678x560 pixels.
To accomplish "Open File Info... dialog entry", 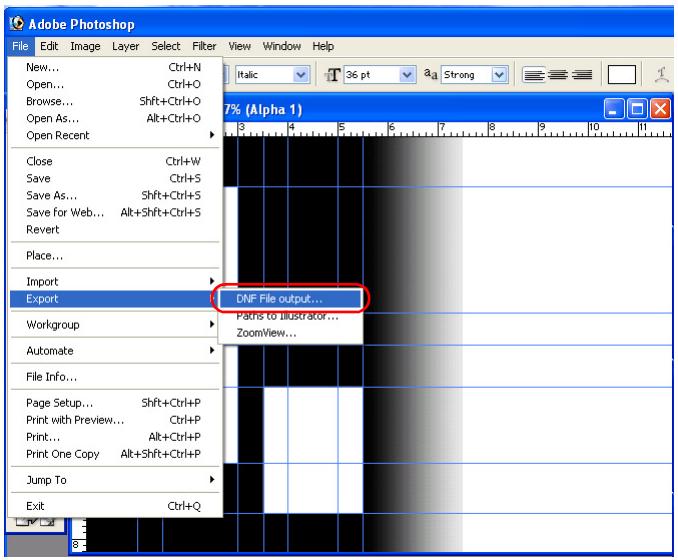I will 115,377.
